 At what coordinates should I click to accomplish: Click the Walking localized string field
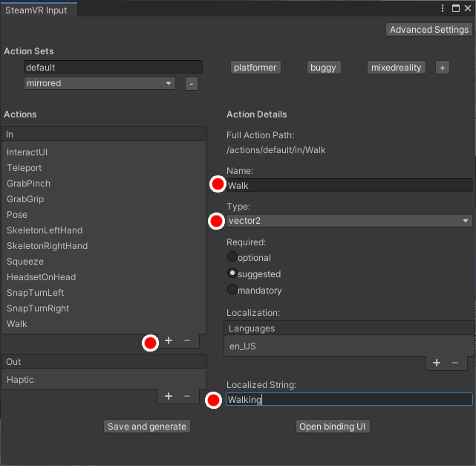pos(350,399)
